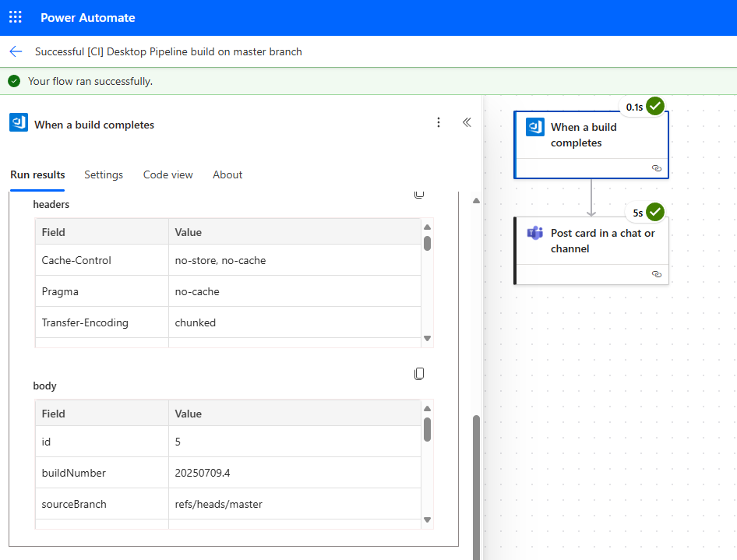Click the panel scrollbar up arrow
This screenshot has width=737, height=560.
coord(476,201)
